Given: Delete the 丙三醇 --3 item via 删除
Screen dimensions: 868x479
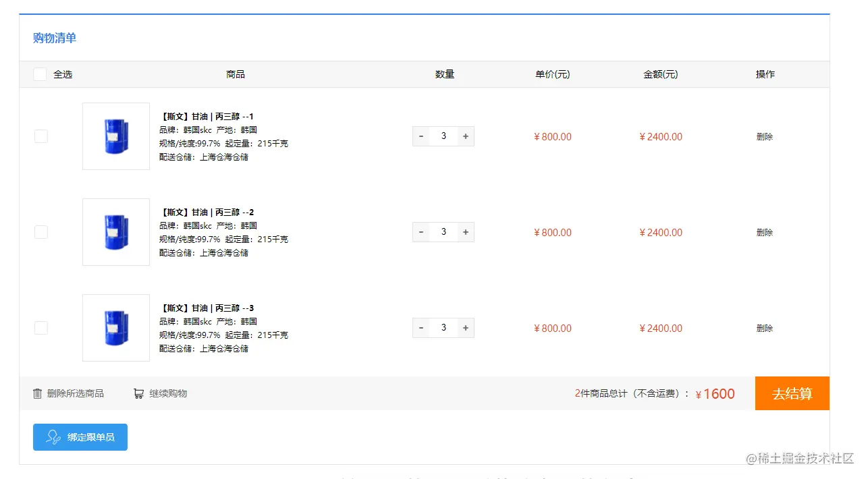Looking at the screenshot, I should point(765,329).
